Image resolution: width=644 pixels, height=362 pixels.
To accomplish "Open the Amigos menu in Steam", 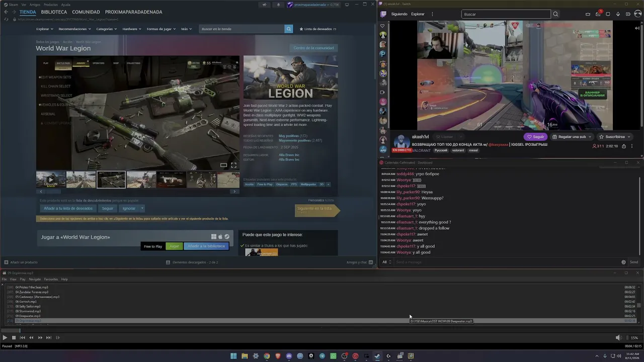I will tap(35, 5).
